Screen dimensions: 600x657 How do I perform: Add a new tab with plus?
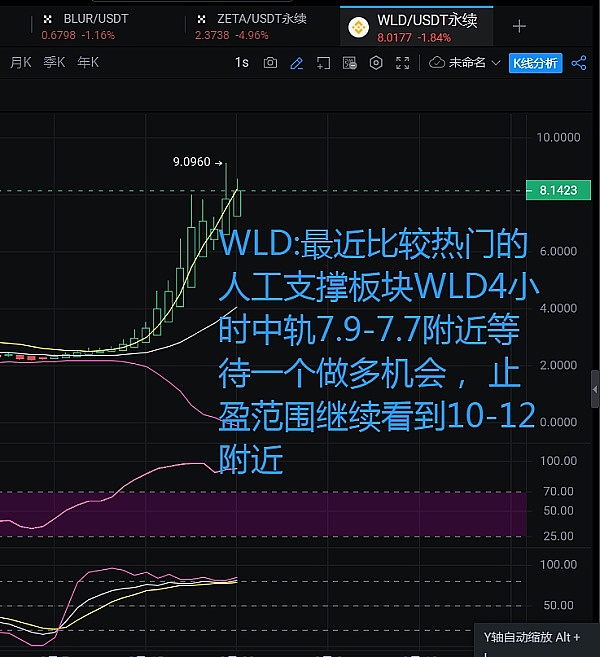pos(518,27)
